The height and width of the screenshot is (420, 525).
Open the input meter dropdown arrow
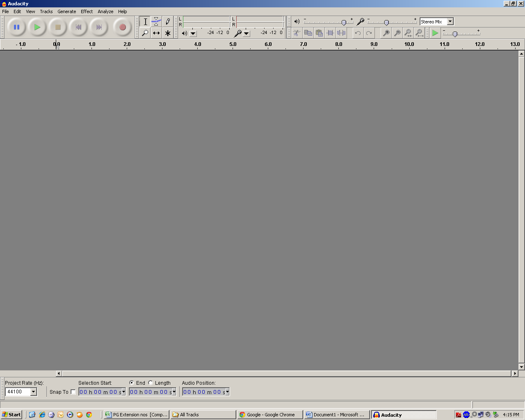(x=247, y=34)
